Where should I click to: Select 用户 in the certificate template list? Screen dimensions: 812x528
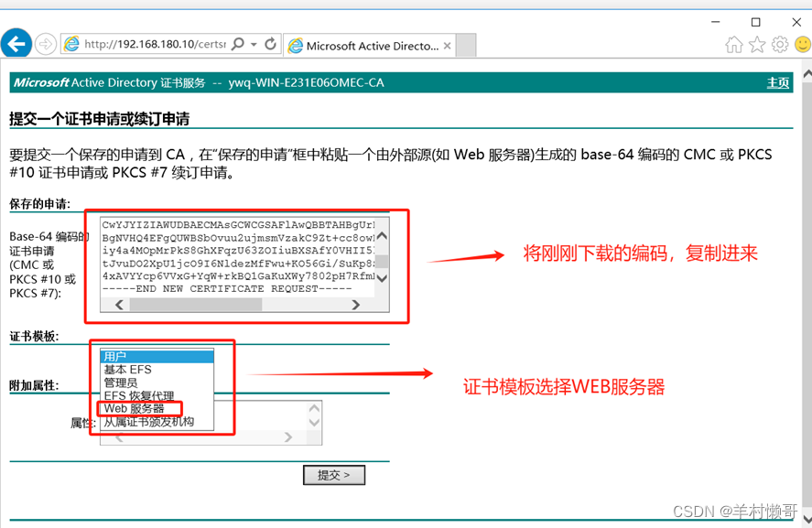point(117,355)
